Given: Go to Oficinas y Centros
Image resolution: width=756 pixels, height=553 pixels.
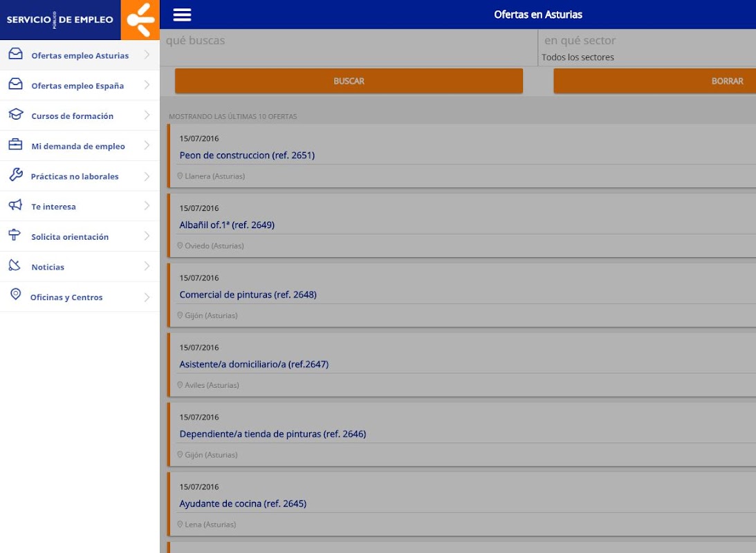Looking at the screenshot, I should pos(80,297).
